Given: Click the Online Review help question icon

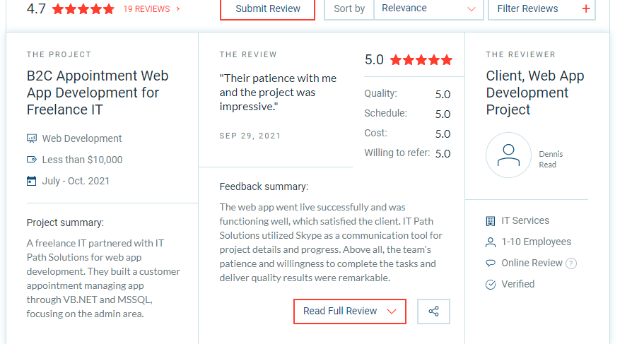Looking at the screenshot, I should click(571, 263).
